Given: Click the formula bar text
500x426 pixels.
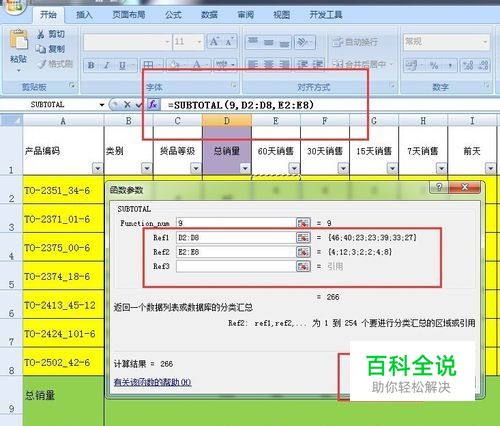Looking at the screenshot, I should click(x=240, y=105).
